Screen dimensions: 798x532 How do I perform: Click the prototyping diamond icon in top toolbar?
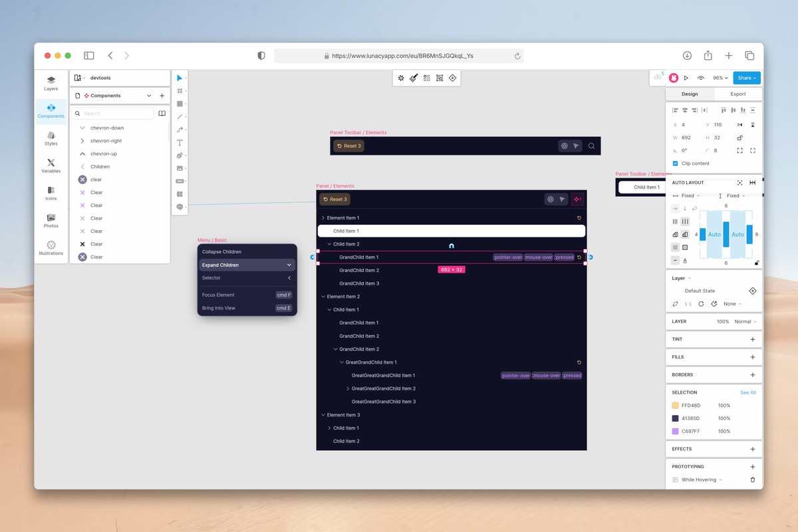[x=452, y=78]
